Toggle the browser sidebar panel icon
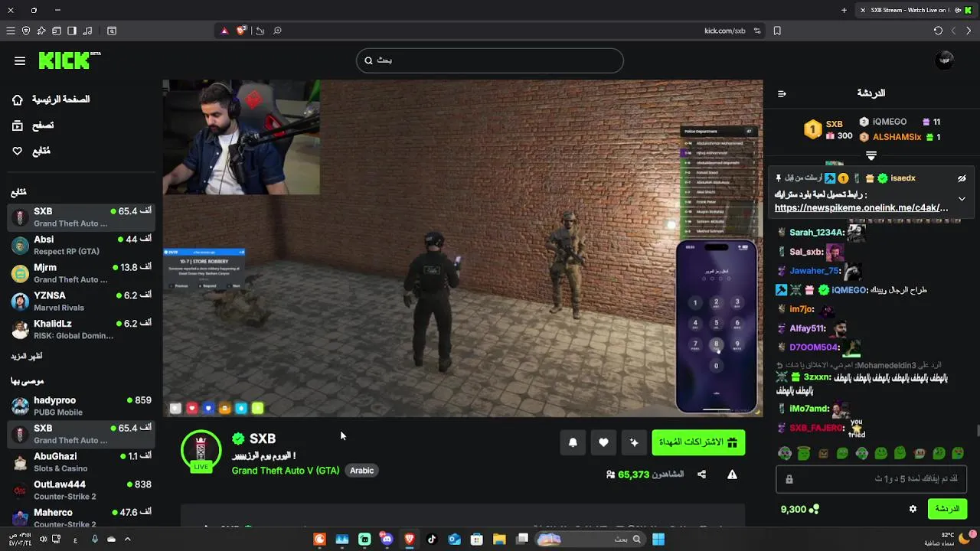This screenshot has width=980, height=551. tap(72, 31)
